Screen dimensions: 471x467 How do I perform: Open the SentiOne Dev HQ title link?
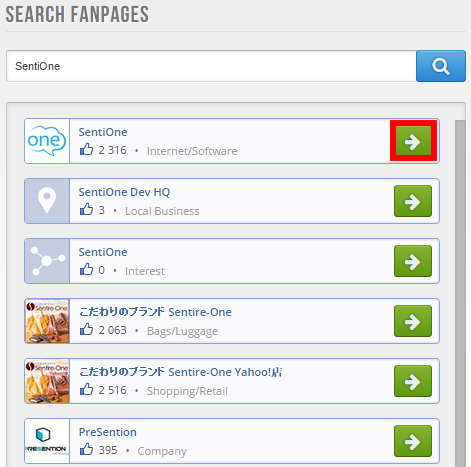[x=124, y=192]
